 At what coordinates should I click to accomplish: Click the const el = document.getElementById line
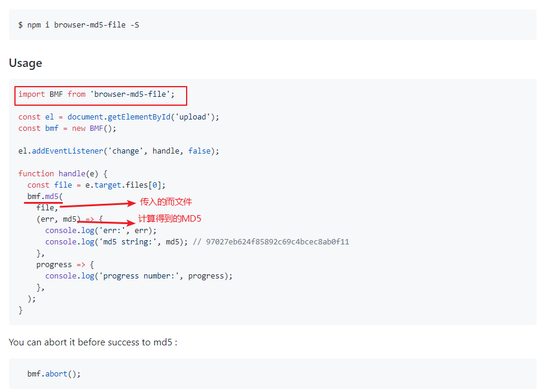[119, 117]
